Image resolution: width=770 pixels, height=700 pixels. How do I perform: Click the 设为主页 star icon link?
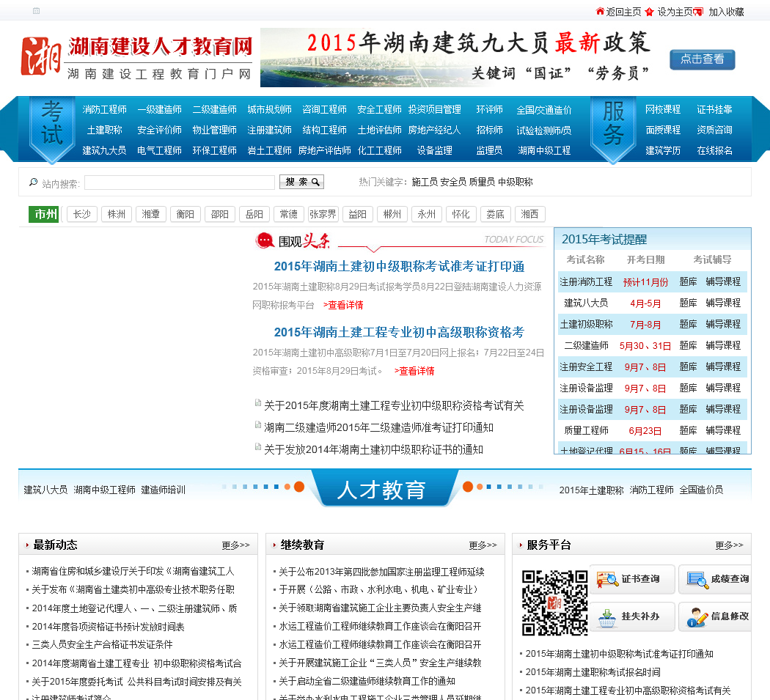[668, 12]
